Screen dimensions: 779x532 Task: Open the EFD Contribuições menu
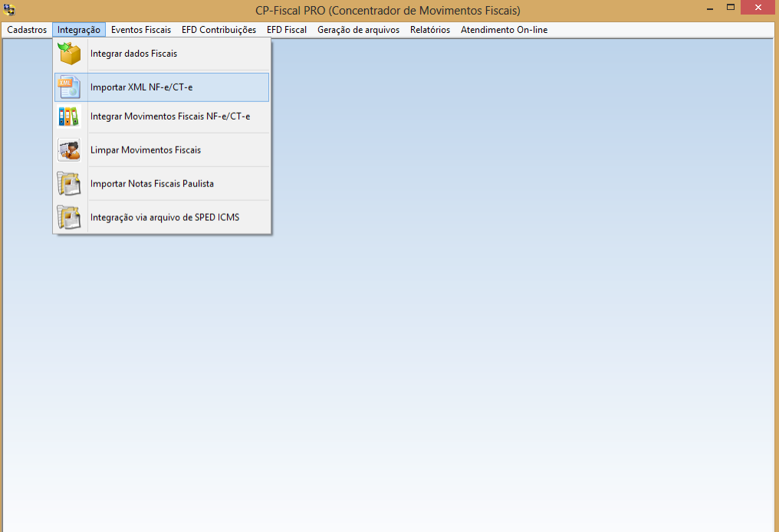[x=219, y=30]
